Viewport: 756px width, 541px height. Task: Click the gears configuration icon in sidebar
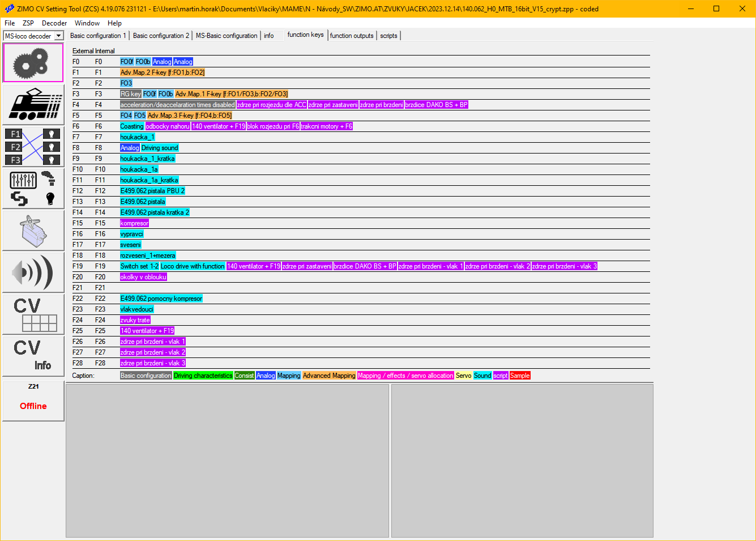tap(33, 63)
